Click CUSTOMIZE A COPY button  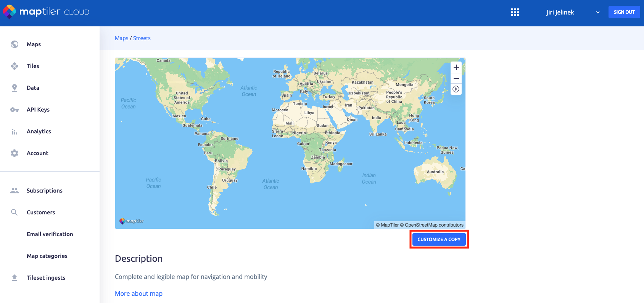click(x=439, y=240)
